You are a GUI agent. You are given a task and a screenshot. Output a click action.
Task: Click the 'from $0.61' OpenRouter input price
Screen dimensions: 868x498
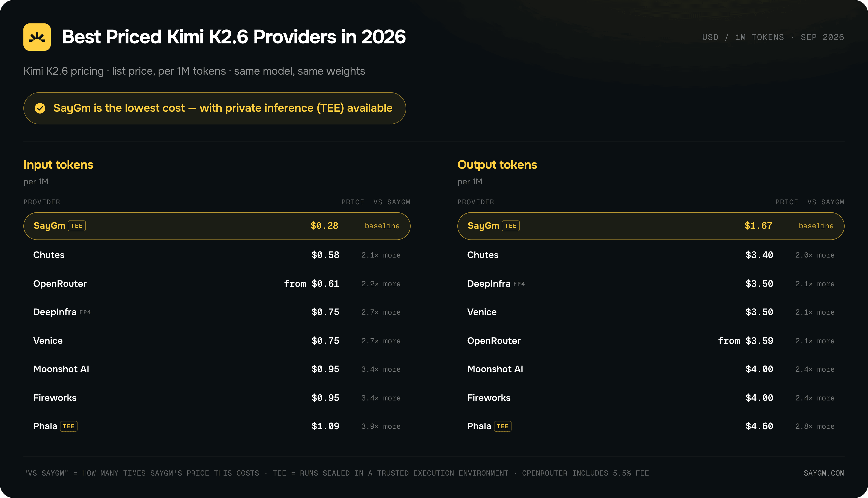312,284
